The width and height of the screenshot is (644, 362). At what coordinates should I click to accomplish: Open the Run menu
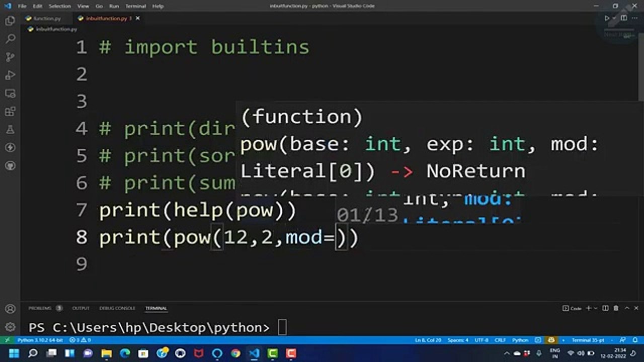click(114, 6)
